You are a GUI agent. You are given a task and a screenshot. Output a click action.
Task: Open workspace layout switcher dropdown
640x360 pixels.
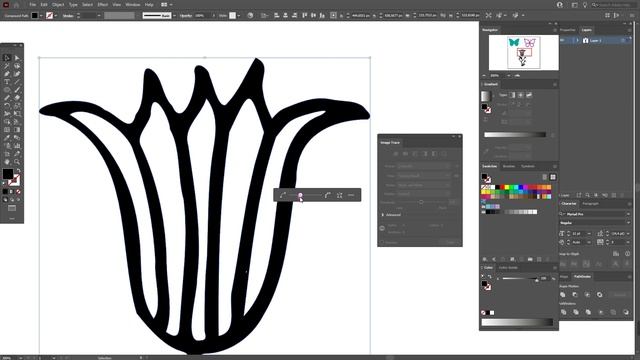click(166, 5)
